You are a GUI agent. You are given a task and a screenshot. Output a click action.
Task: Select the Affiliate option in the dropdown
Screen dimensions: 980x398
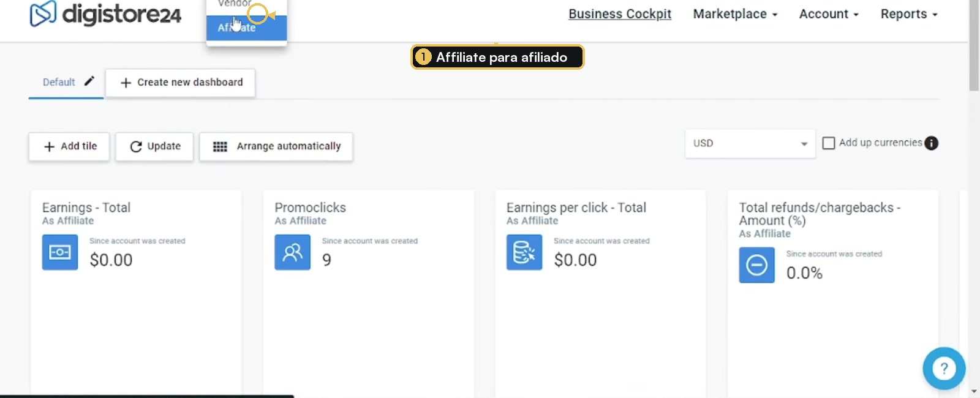point(246,28)
